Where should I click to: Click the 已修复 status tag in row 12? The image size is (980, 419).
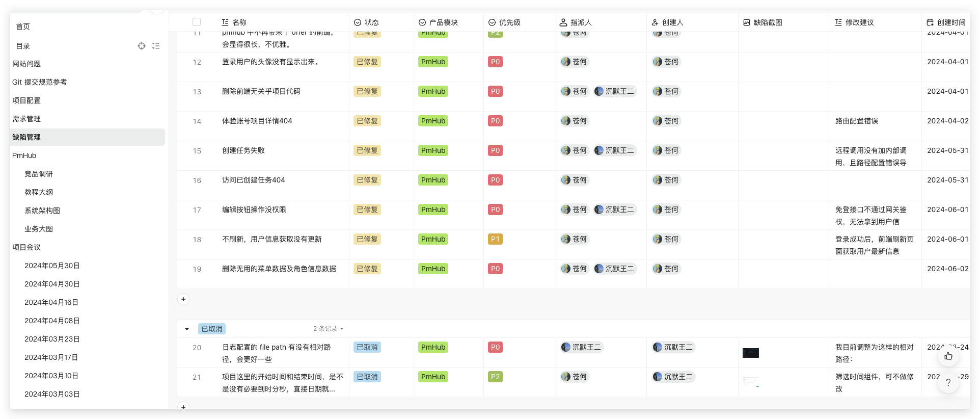point(367,62)
